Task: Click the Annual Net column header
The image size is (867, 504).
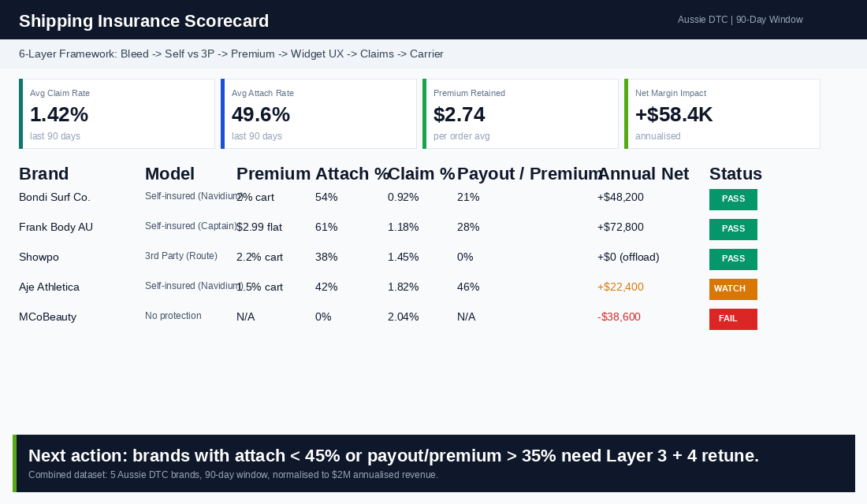Action: (x=643, y=173)
